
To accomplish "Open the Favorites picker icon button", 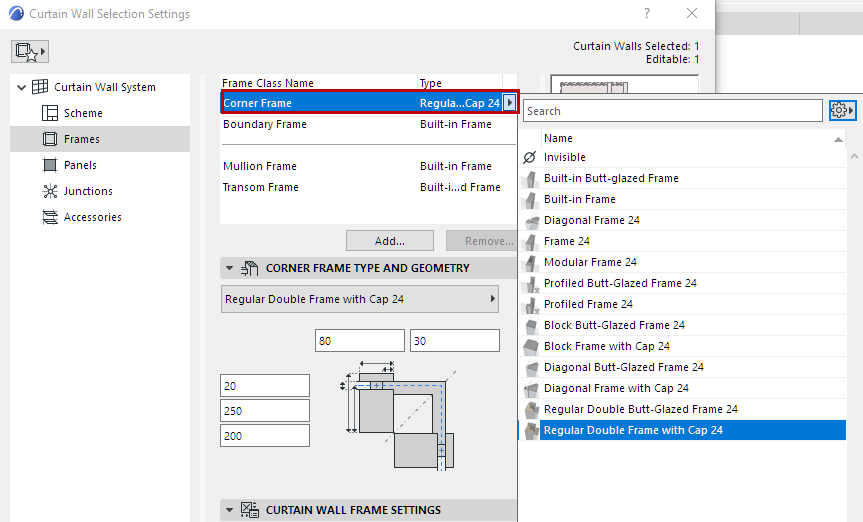I will pyautogui.click(x=30, y=51).
